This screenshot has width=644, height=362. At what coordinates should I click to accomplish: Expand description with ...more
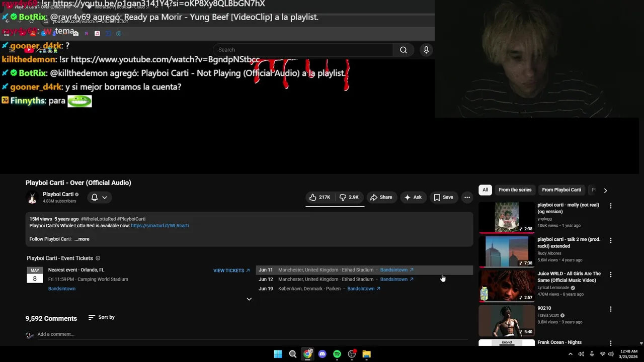tap(82, 239)
